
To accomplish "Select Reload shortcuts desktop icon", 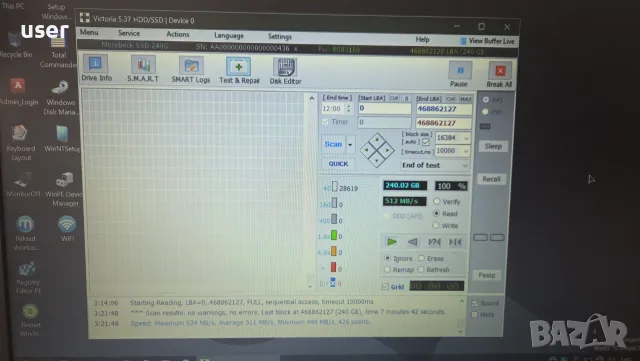I will coord(25,233).
